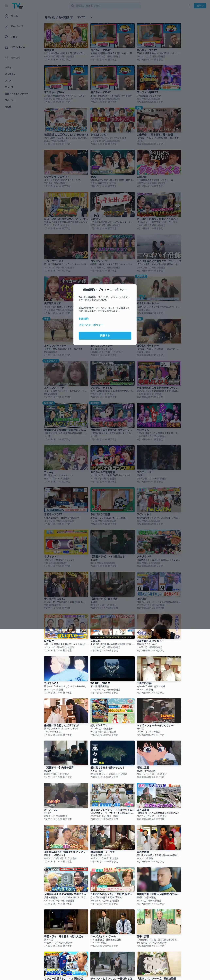Click the 婚姻届に判を捺しただけですが title
The image size is (210, 980).
point(61,726)
